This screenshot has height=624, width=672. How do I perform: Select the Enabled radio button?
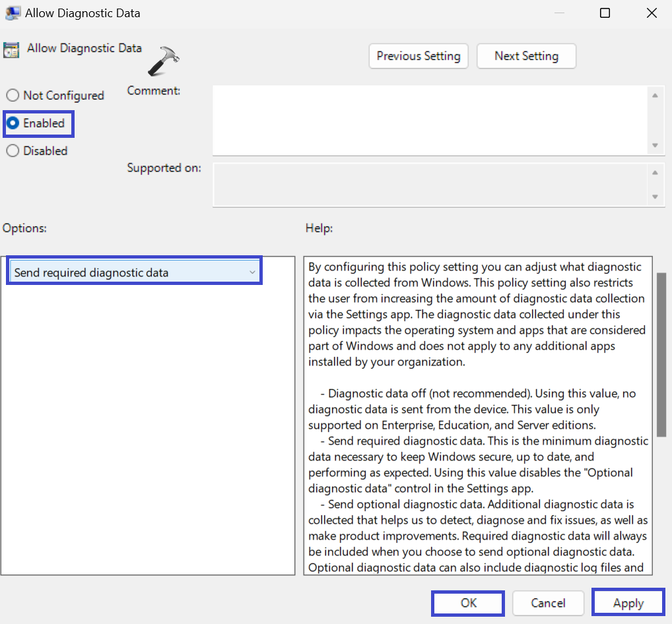point(13,123)
